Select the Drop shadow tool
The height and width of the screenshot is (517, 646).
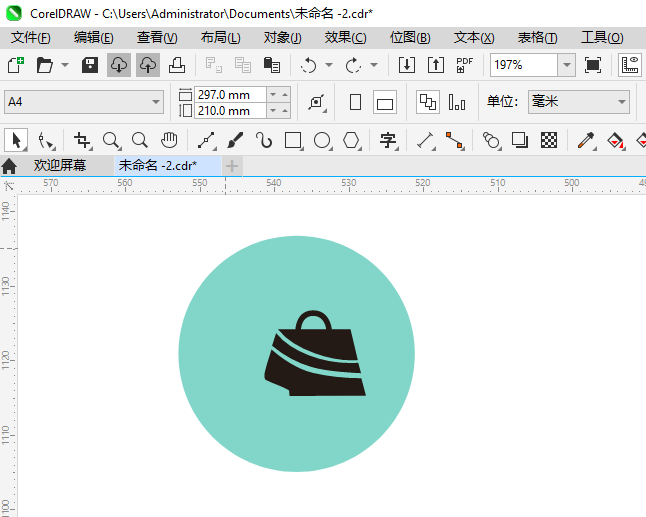(520, 140)
